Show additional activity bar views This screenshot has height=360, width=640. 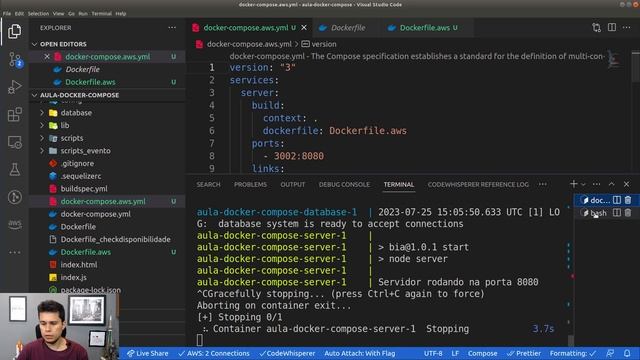point(14,252)
